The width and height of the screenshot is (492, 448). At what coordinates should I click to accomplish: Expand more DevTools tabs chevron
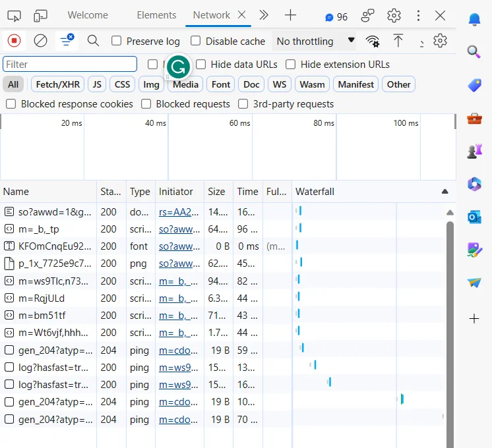click(264, 15)
